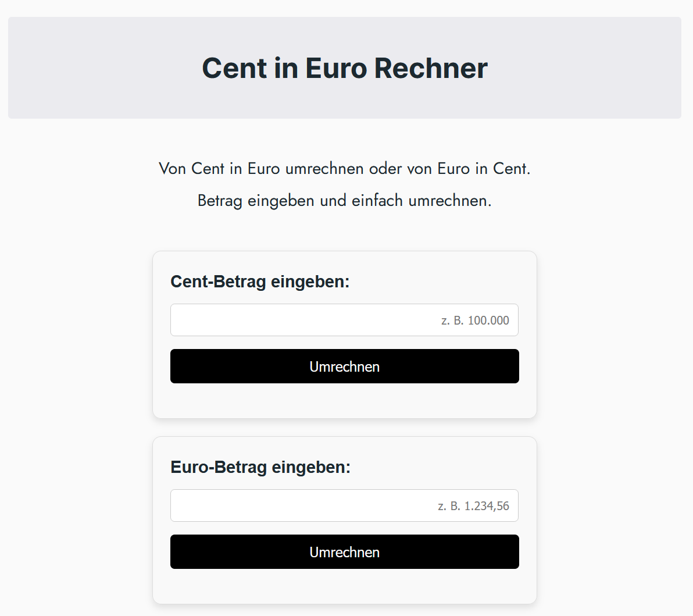Click the word 'Umrechnen' on the top button
The height and width of the screenshot is (616, 693).
[344, 366]
